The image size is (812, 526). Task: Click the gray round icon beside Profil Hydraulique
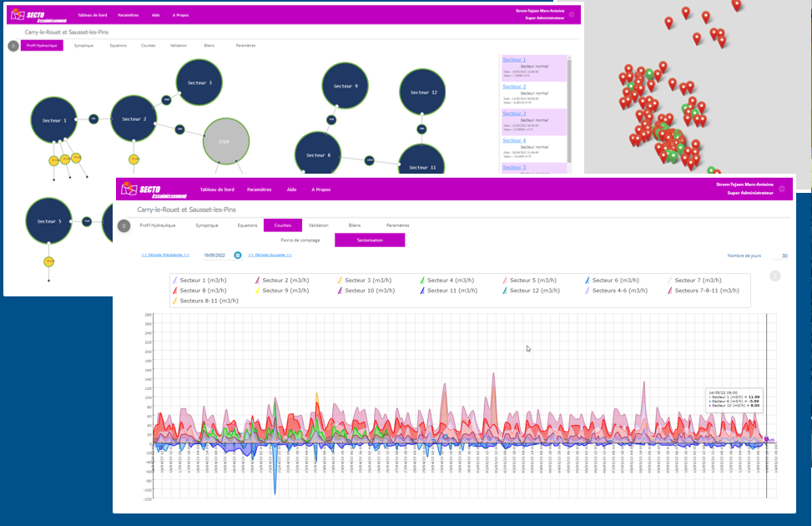(x=124, y=226)
